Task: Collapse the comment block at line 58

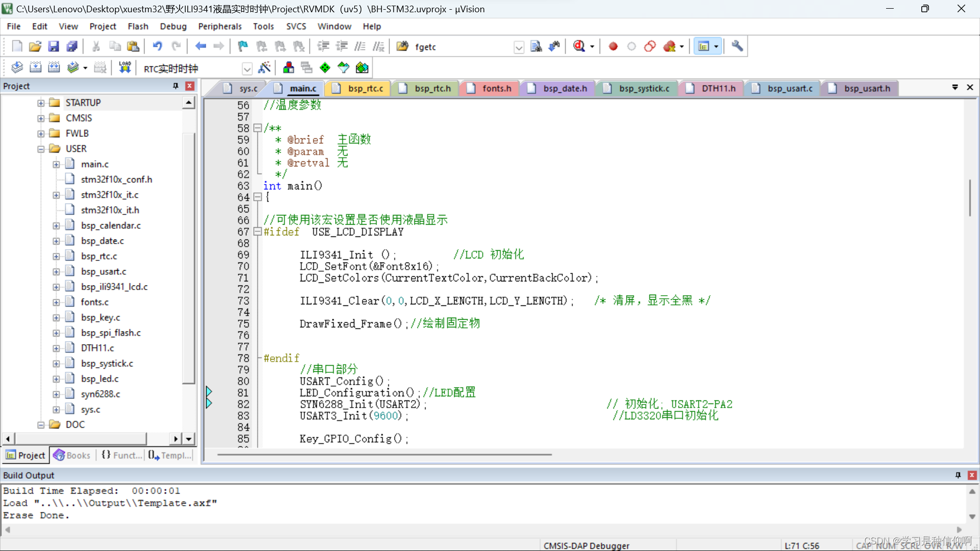Action: [x=258, y=128]
